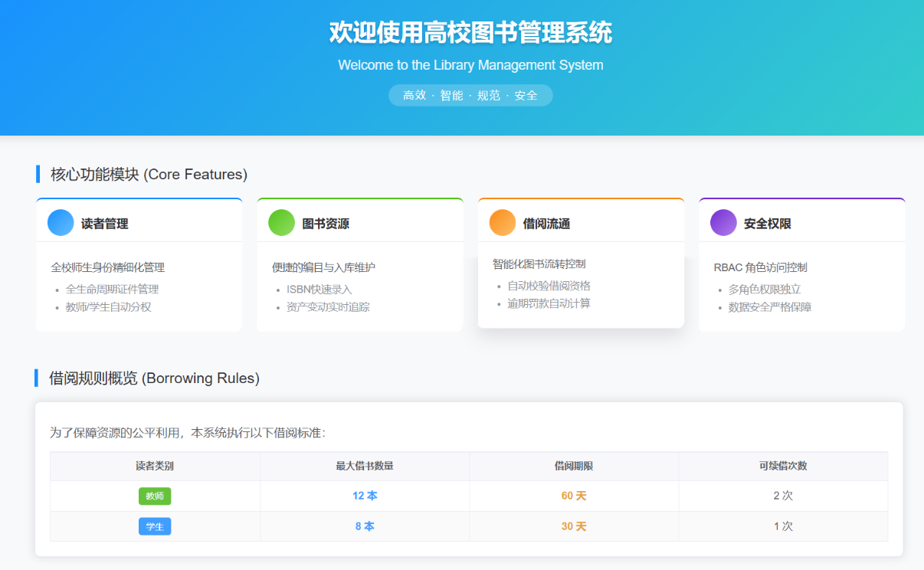Click the 最大借书数量 column header
The width and height of the screenshot is (924, 570).
point(364,466)
